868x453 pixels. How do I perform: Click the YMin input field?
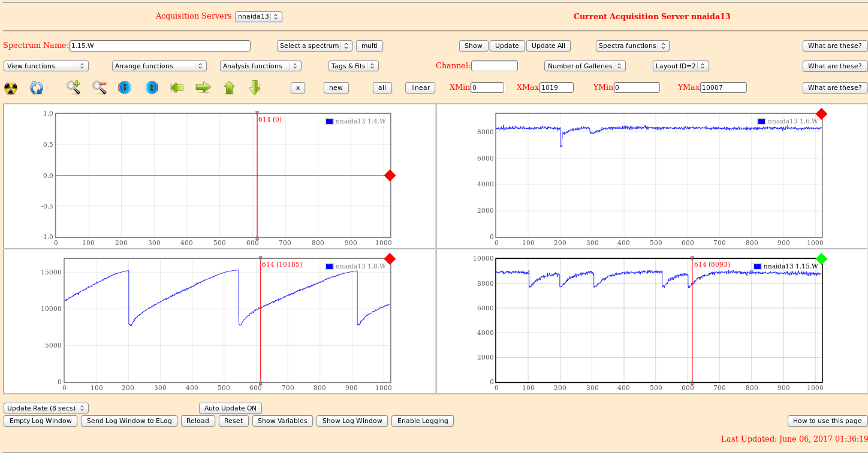(637, 87)
